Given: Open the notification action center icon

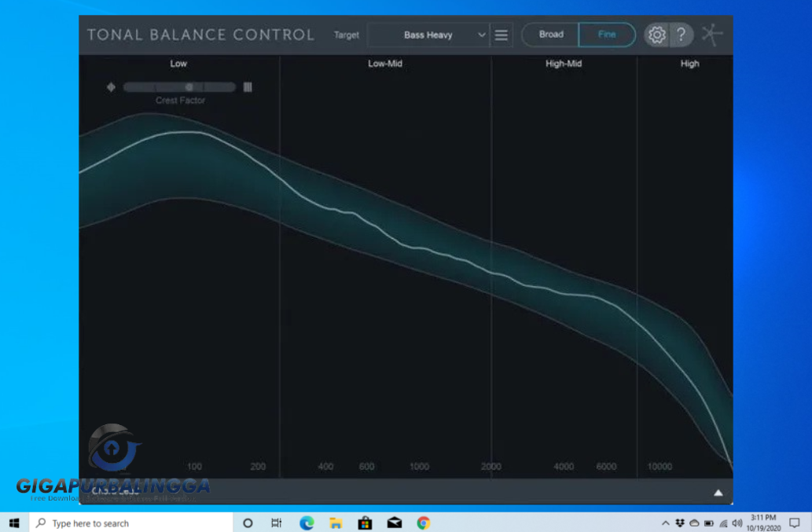Looking at the screenshot, I should [795, 523].
